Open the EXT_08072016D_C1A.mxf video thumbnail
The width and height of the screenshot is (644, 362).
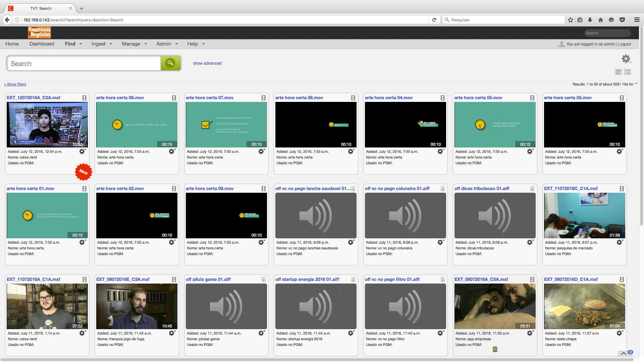584,306
